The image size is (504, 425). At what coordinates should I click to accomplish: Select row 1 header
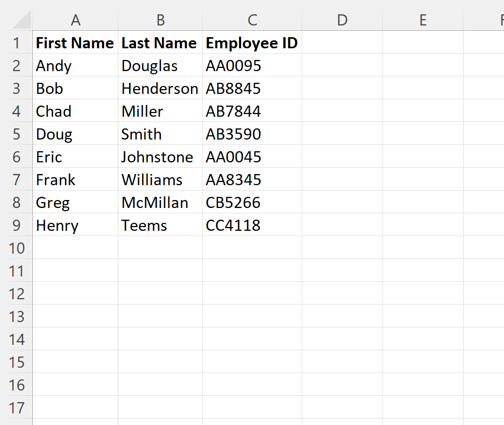[16, 43]
